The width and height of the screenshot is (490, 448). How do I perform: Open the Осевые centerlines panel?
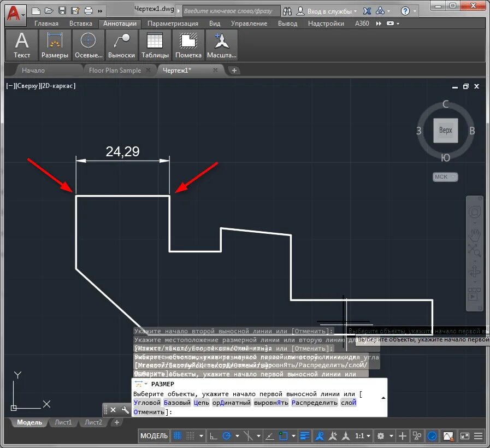pos(88,45)
